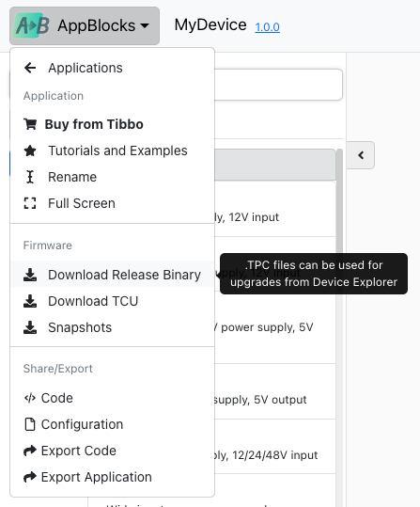
Task: Select list row ending 12/24/48V input
Action: point(274,447)
